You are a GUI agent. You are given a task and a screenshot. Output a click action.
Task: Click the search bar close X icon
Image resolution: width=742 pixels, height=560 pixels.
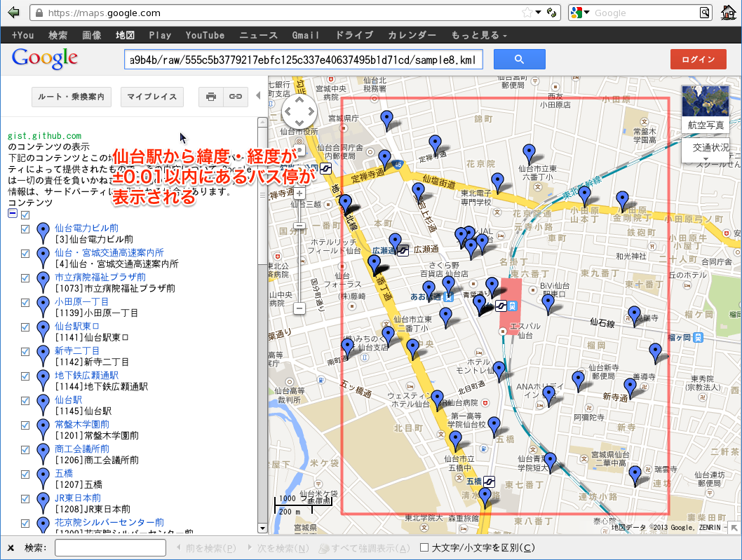pos(11,547)
